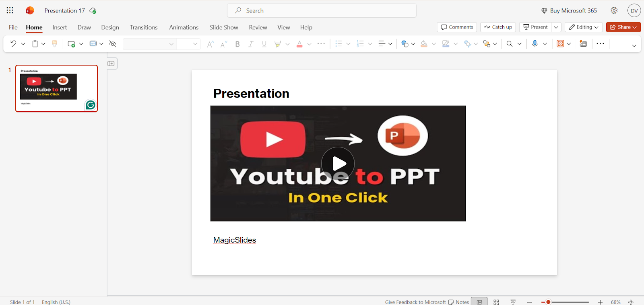Click the Undo arrow icon

click(x=13, y=44)
